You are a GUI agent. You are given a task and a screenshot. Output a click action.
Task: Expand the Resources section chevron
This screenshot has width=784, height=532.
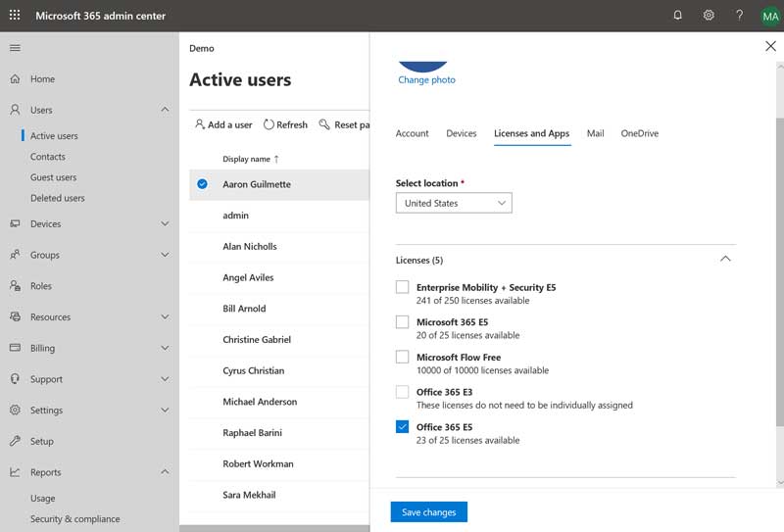(165, 316)
